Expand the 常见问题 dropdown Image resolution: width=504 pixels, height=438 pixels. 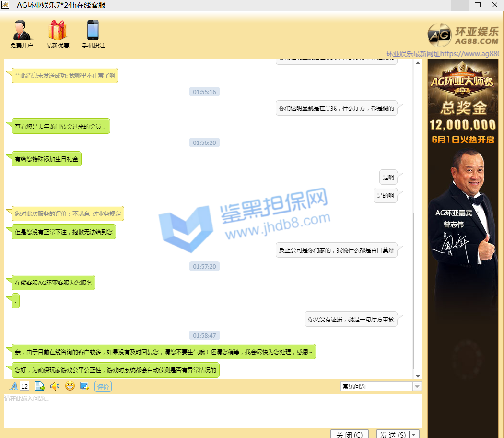(417, 387)
